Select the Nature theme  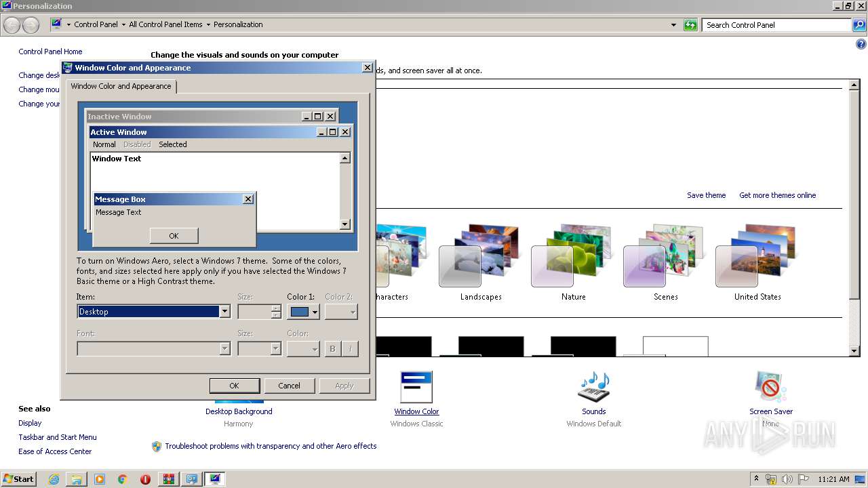pos(573,263)
